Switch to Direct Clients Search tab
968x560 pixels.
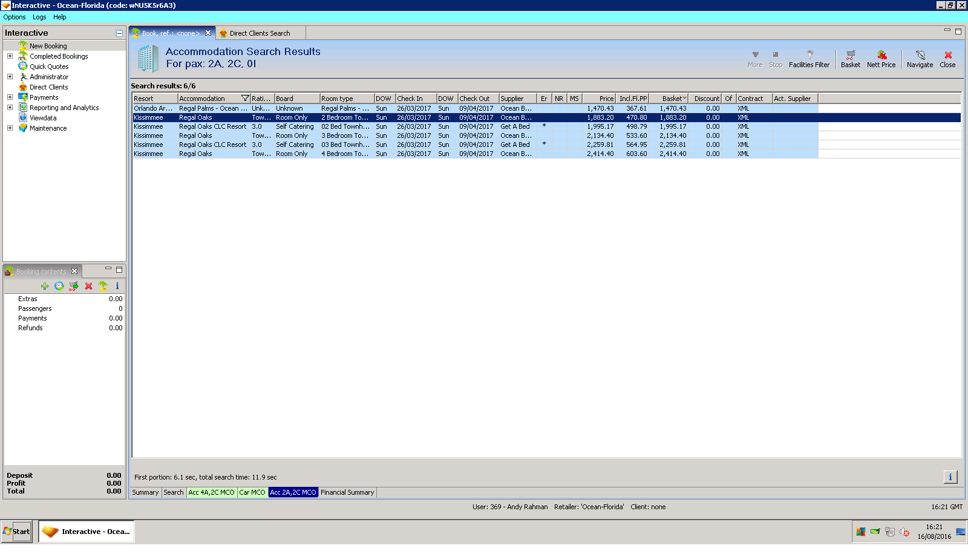click(x=259, y=33)
